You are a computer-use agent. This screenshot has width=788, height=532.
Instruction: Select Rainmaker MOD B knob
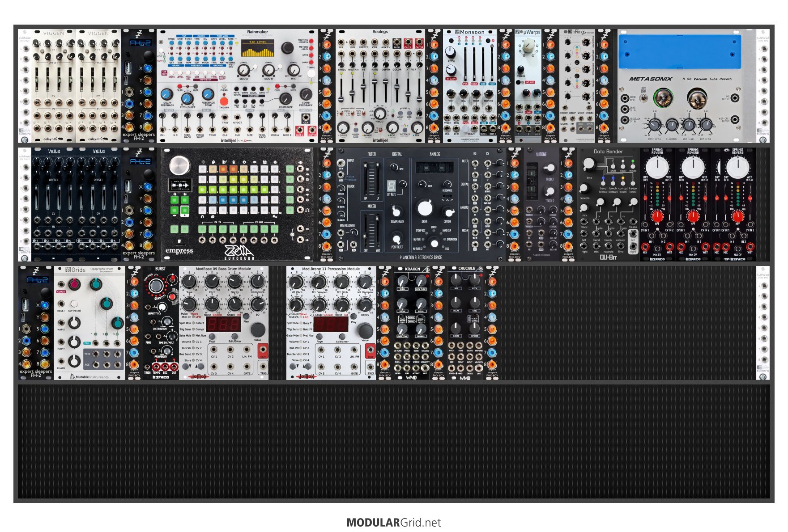coord(268,70)
